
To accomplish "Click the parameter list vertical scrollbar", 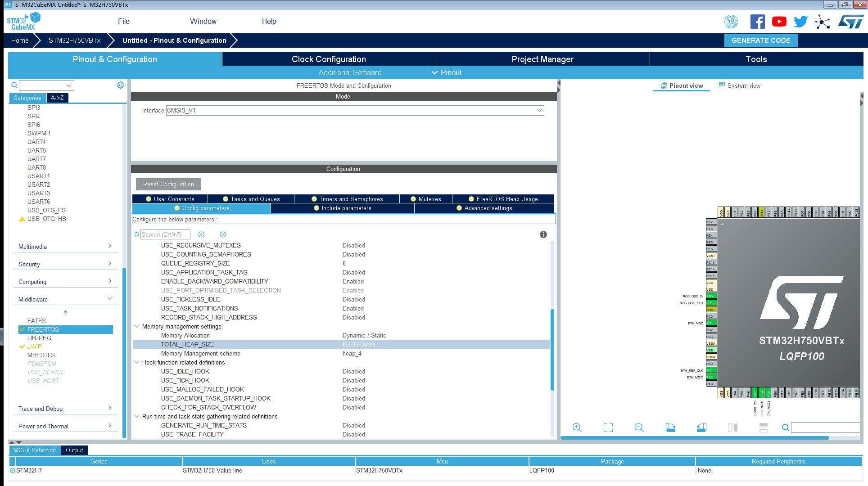I will click(552, 349).
